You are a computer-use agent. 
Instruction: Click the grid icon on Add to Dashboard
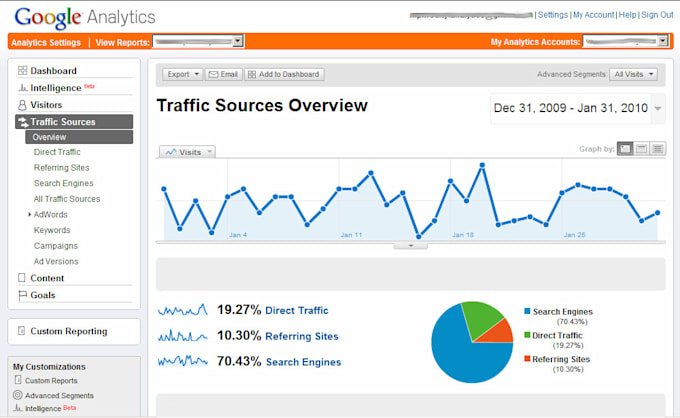tap(252, 75)
